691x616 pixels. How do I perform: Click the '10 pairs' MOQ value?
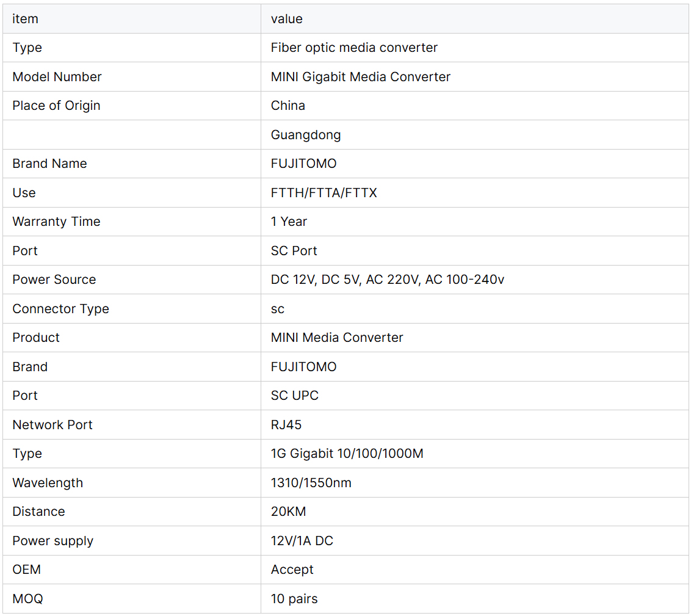point(294,599)
